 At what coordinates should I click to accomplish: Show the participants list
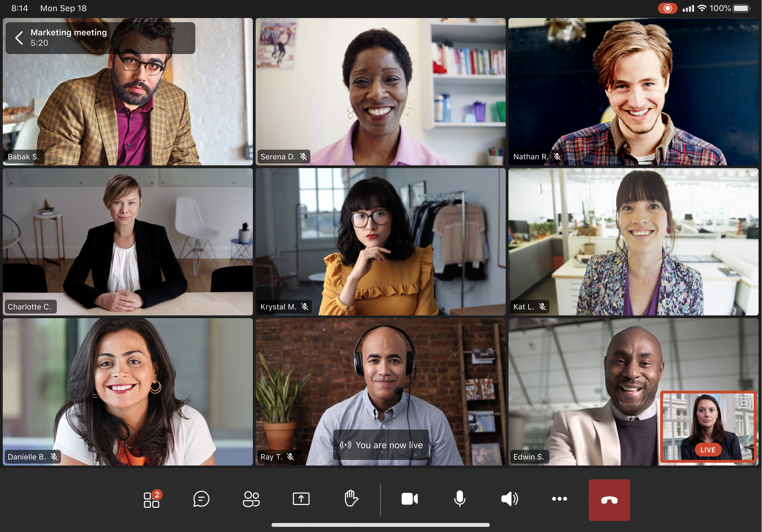[251, 499]
